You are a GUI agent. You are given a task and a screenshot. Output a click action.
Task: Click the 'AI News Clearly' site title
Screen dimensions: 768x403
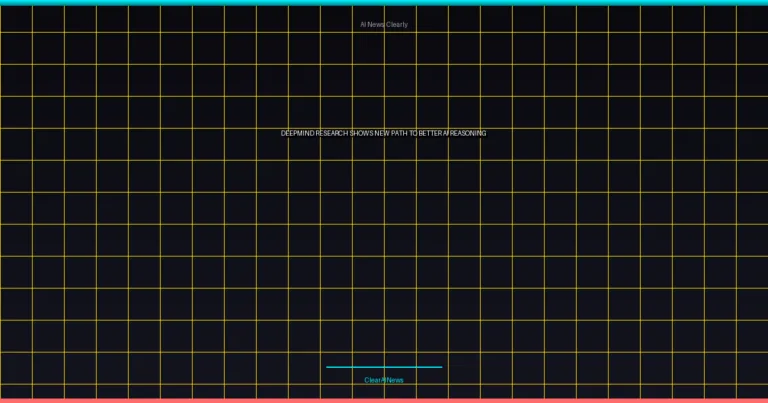coord(384,24)
